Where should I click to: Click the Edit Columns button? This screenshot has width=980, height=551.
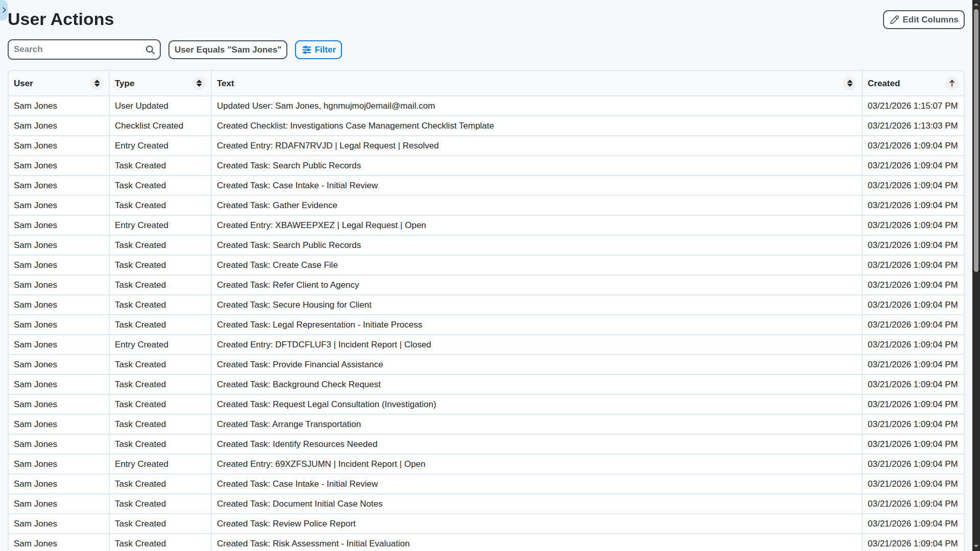point(923,19)
